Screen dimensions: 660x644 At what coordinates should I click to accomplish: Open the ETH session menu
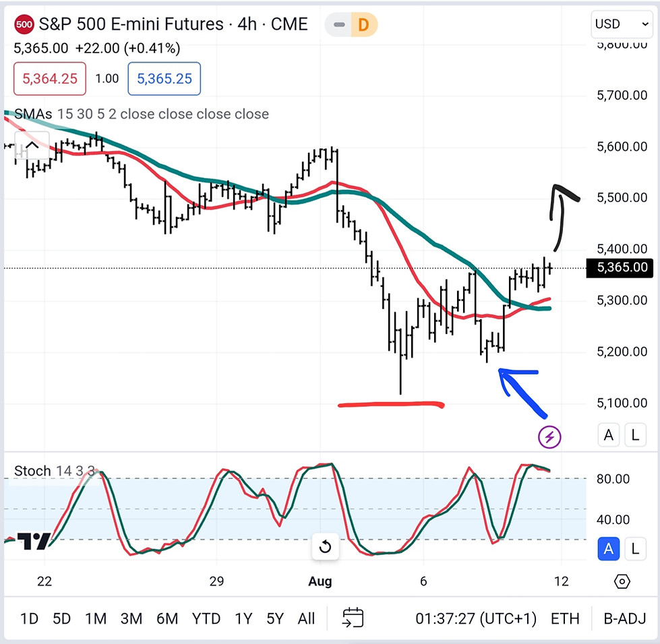[x=565, y=619]
